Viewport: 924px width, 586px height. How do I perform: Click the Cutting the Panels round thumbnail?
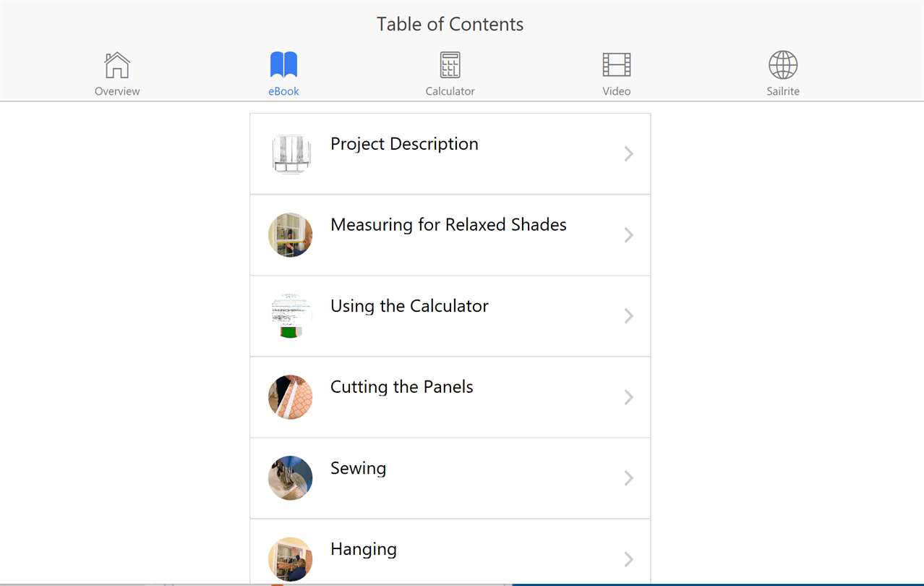click(x=291, y=397)
